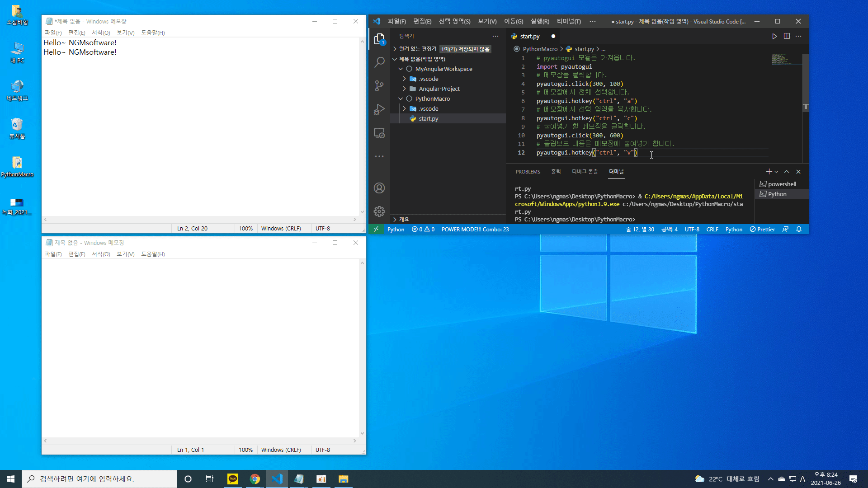Select the powershell terminal instance
868x488 pixels.
coord(782,184)
